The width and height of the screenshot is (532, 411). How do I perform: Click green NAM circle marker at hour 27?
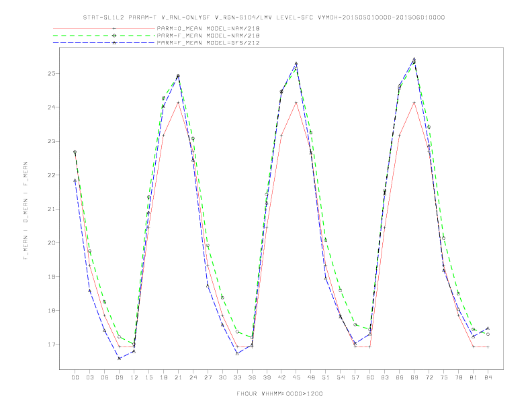(208, 246)
